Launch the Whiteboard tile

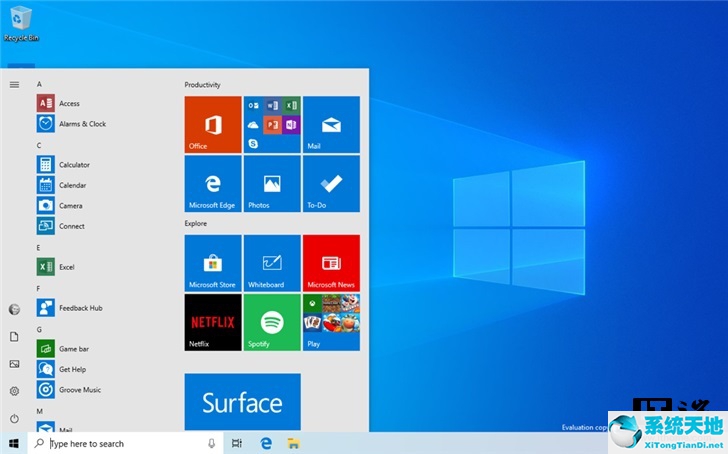click(x=272, y=263)
